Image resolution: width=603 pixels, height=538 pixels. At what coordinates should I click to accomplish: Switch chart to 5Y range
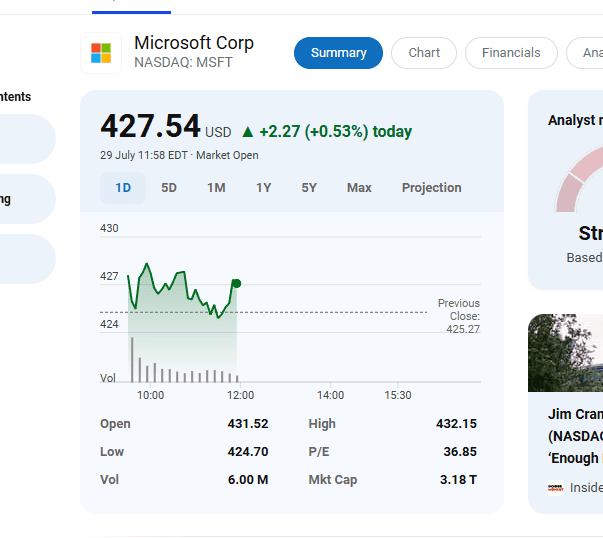(x=309, y=188)
